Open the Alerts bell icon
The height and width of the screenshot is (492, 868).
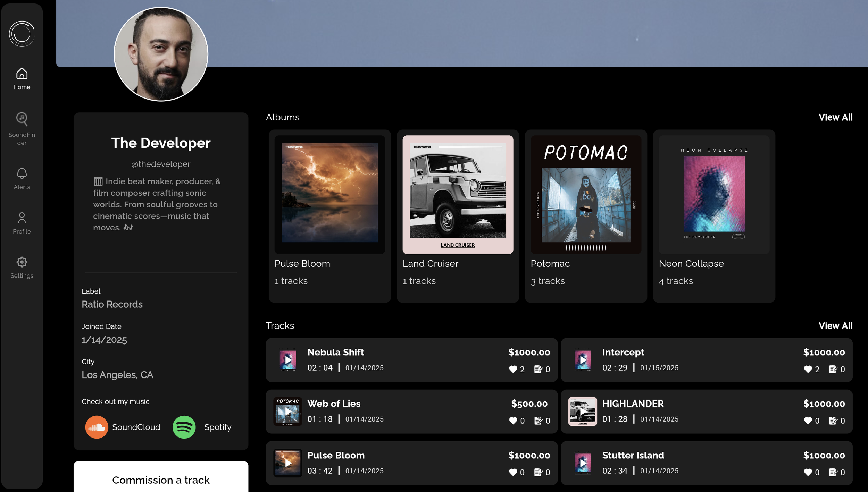(22, 173)
